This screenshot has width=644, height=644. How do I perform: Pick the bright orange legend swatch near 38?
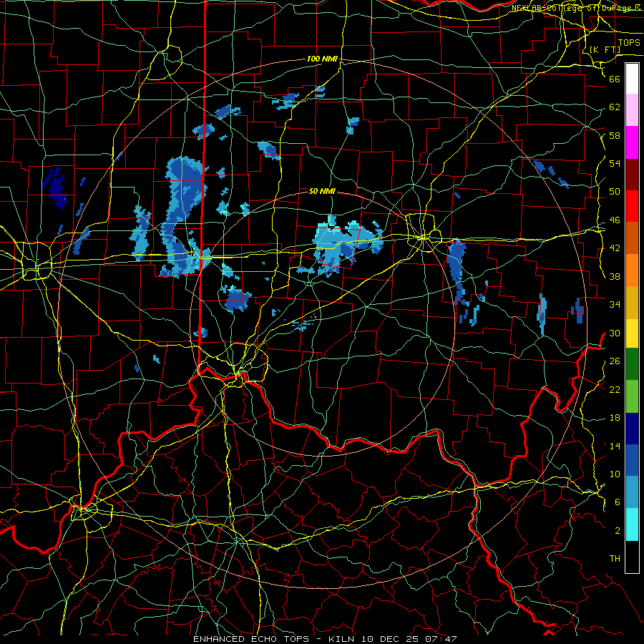[x=632, y=270]
